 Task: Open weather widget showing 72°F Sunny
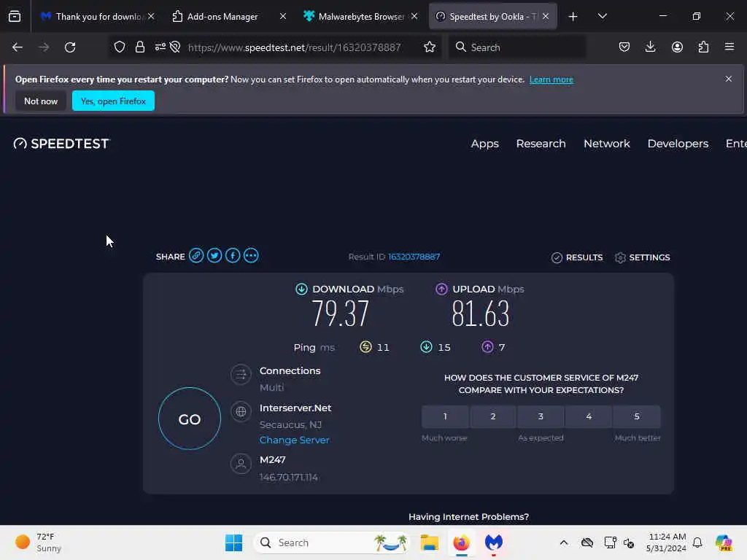38,542
